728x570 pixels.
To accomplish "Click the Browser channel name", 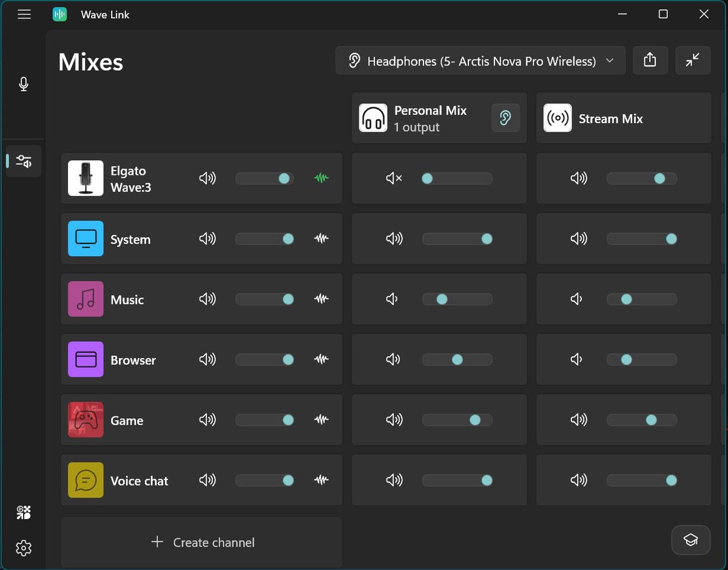I will [133, 360].
